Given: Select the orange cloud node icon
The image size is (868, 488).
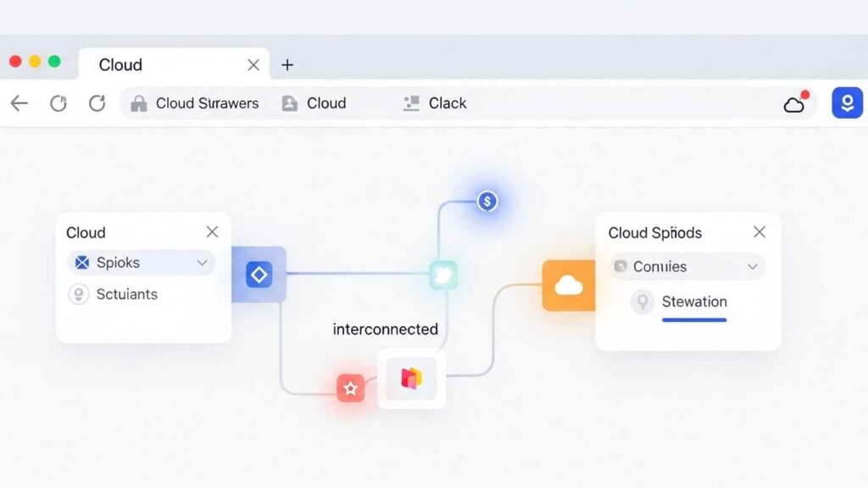Looking at the screenshot, I should 569,286.
